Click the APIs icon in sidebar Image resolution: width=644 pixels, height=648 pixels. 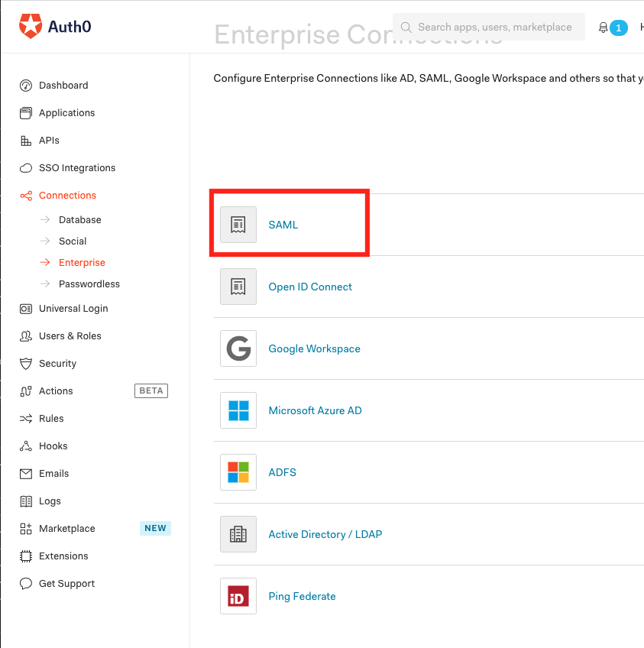tap(26, 141)
